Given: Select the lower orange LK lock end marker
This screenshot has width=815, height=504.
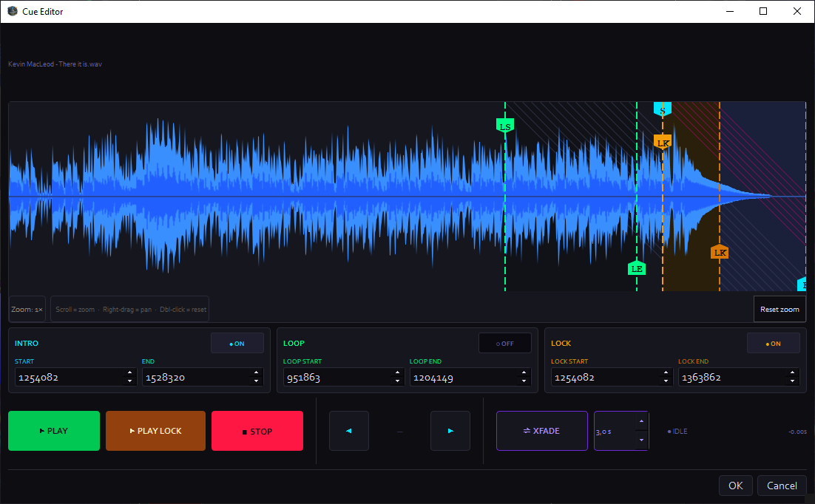Looking at the screenshot, I should pyautogui.click(x=720, y=252).
